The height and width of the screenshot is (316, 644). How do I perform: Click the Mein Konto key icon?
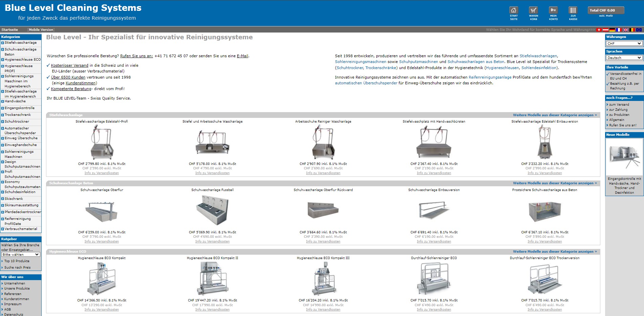click(553, 10)
